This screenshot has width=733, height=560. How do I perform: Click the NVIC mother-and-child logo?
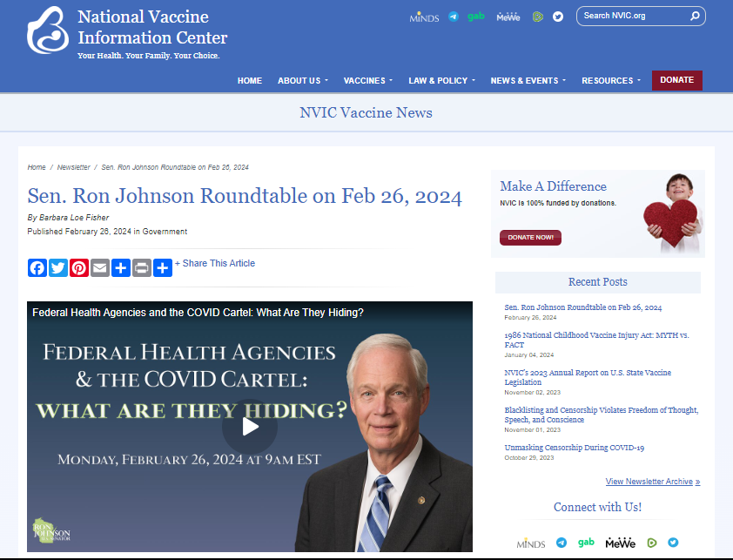click(x=48, y=30)
